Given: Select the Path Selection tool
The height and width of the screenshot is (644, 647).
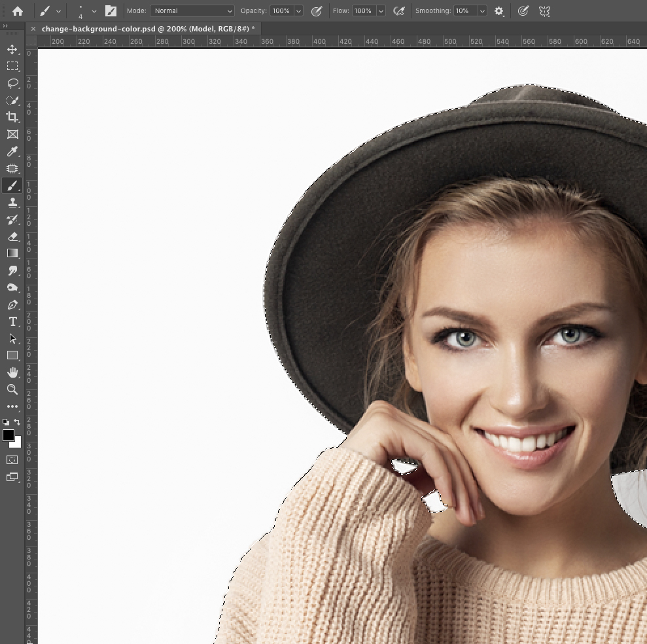Looking at the screenshot, I should pyautogui.click(x=12, y=339).
